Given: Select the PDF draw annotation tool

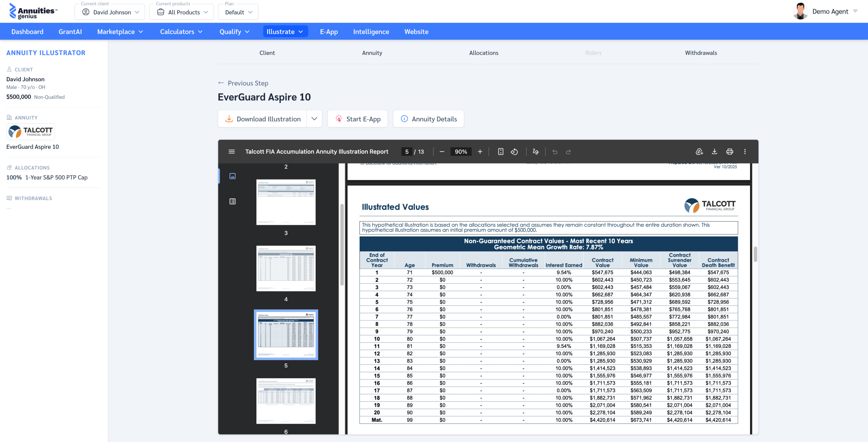Looking at the screenshot, I should (536, 152).
